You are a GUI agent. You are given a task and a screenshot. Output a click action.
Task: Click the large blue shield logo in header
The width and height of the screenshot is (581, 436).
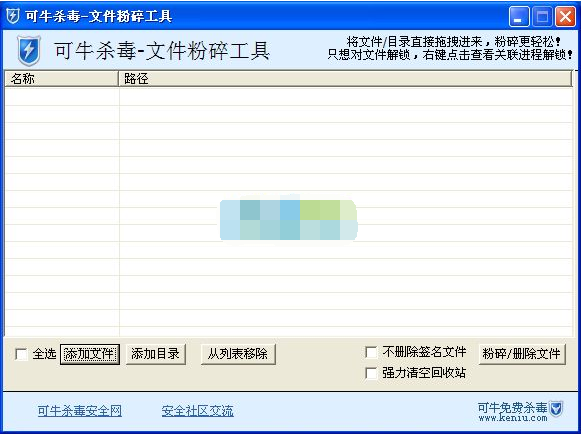coord(29,51)
